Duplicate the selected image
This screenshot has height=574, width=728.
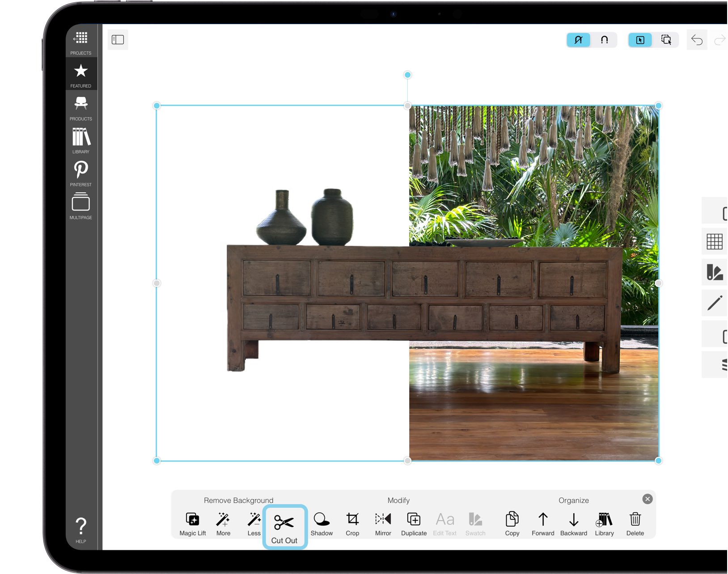414,520
